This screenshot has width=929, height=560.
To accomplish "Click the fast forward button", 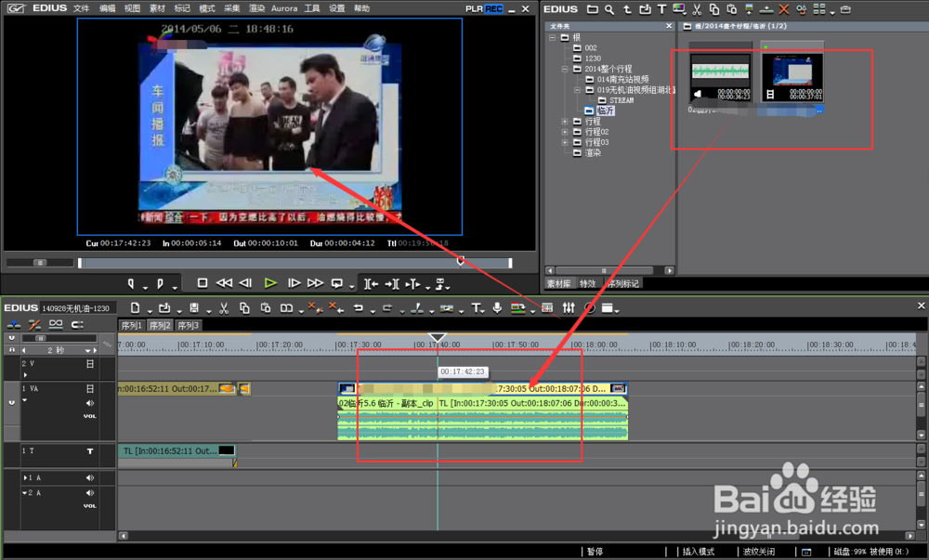I will pos(315,283).
